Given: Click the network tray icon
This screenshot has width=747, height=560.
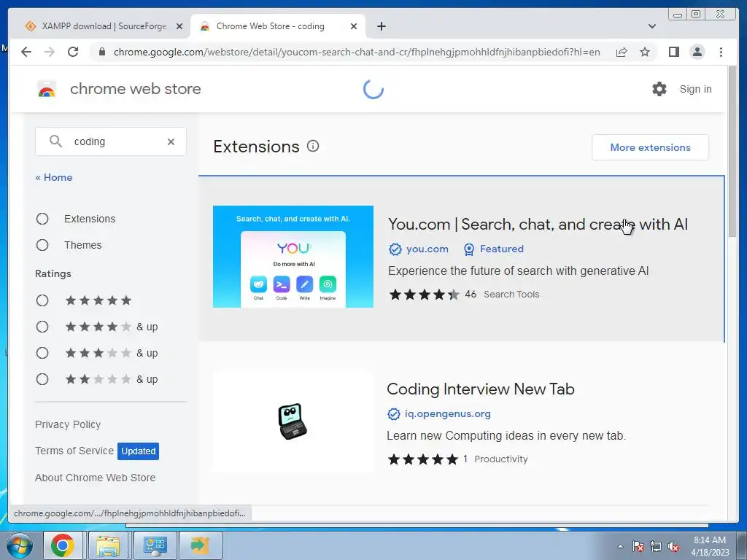Looking at the screenshot, I should tap(656, 546).
